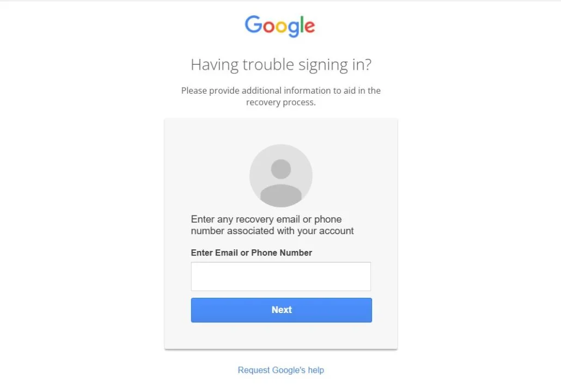Viewport: 561px width, 392px height.
Task: Click the Google logo at top
Action: pos(280,26)
